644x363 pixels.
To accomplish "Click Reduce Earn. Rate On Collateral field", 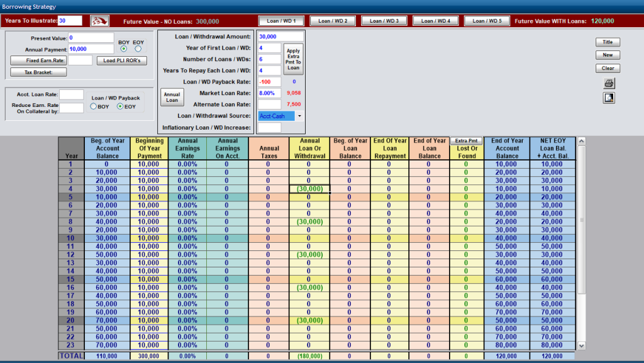I will [x=72, y=108].
